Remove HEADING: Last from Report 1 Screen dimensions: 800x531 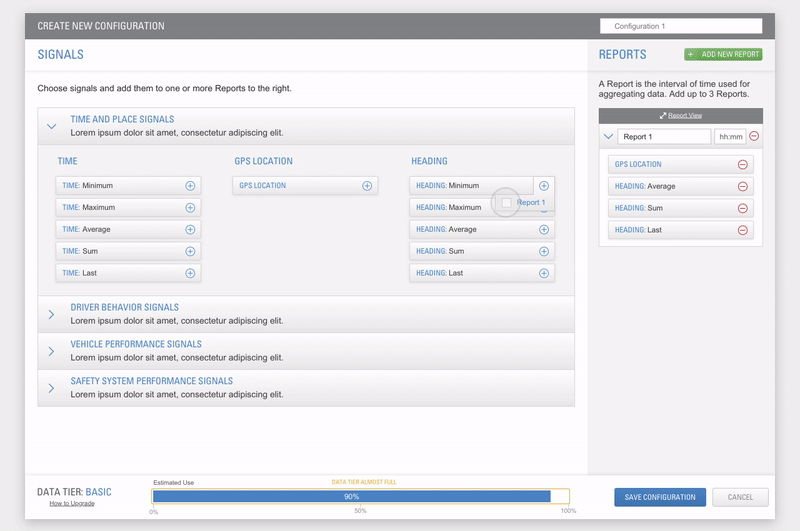click(x=743, y=230)
